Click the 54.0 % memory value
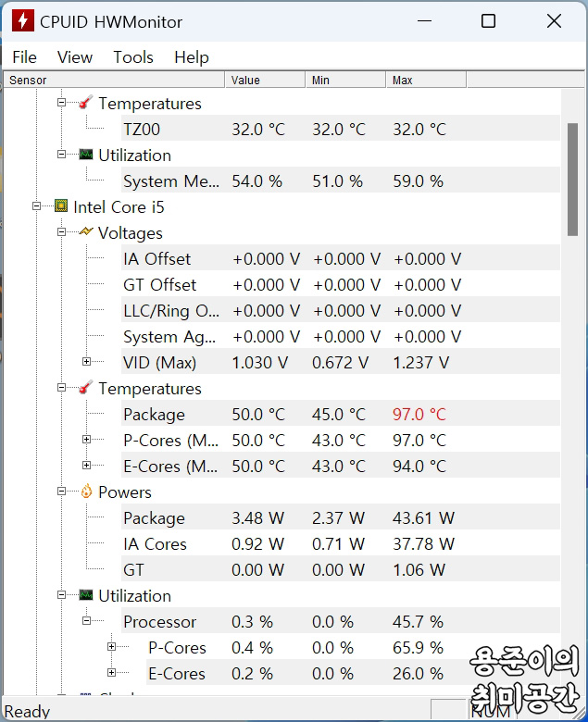The width and height of the screenshot is (588, 722). tap(256, 180)
